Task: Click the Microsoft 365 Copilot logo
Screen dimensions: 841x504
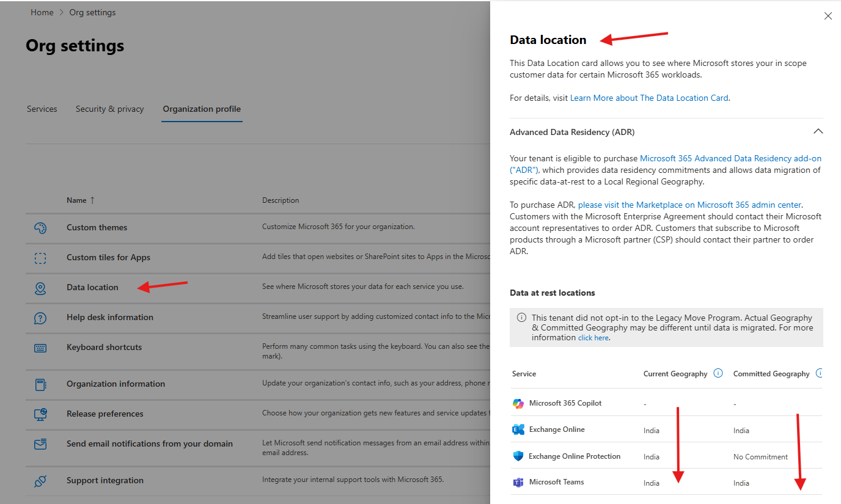Action: pyautogui.click(x=519, y=404)
